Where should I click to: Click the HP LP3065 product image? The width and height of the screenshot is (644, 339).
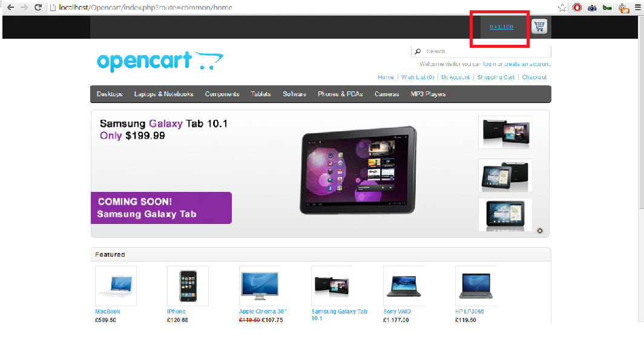click(476, 286)
